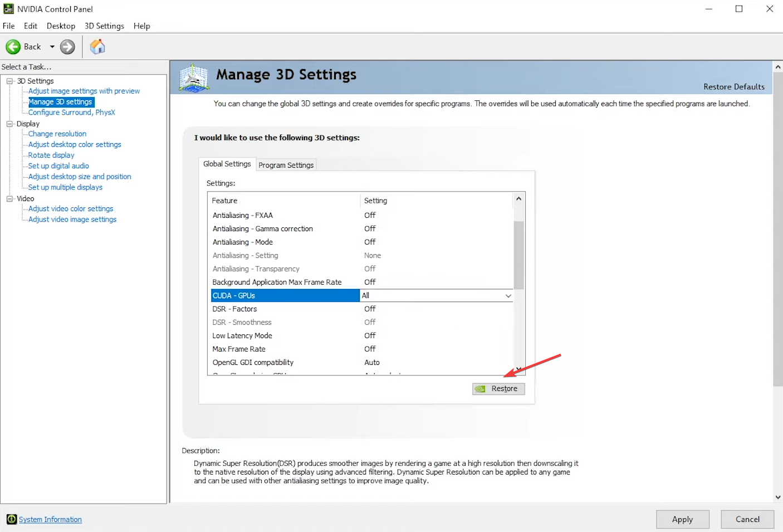The height and width of the screenshot is (532, 783).
Task: Select Change resolution task
Action: click(57, 134)
